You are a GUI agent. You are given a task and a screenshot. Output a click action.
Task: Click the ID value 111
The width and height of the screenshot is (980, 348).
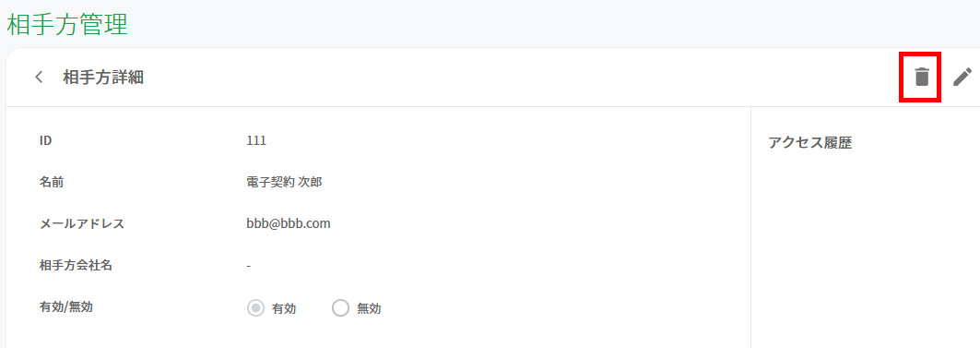click(x=256, y=141)
